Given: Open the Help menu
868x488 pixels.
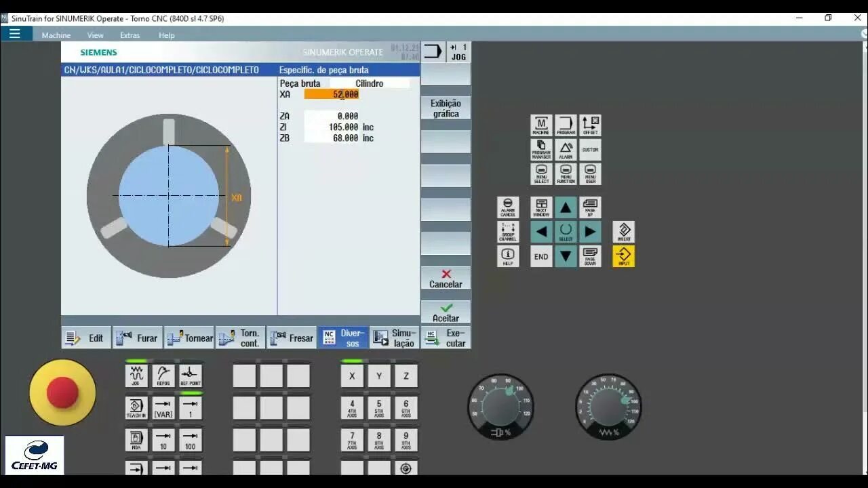Looking at the screenshot, I should pyautogui.click(x=167, y=35).
